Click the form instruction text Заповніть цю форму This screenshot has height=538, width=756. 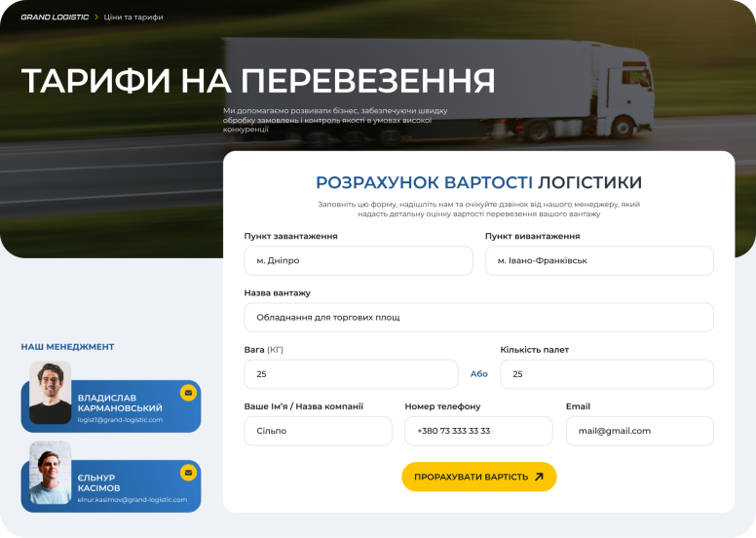478,209
